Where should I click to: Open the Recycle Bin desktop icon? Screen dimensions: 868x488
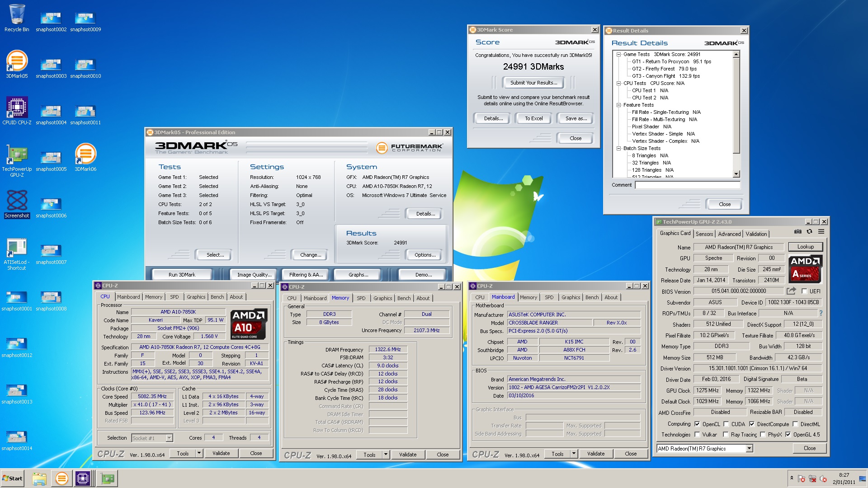tap(17, 18)
